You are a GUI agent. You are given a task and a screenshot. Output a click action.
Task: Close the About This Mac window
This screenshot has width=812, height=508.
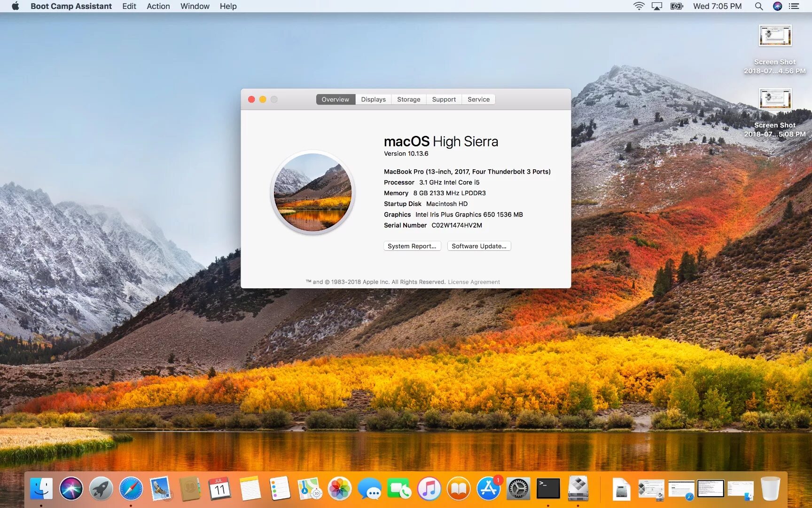point(251,99)
